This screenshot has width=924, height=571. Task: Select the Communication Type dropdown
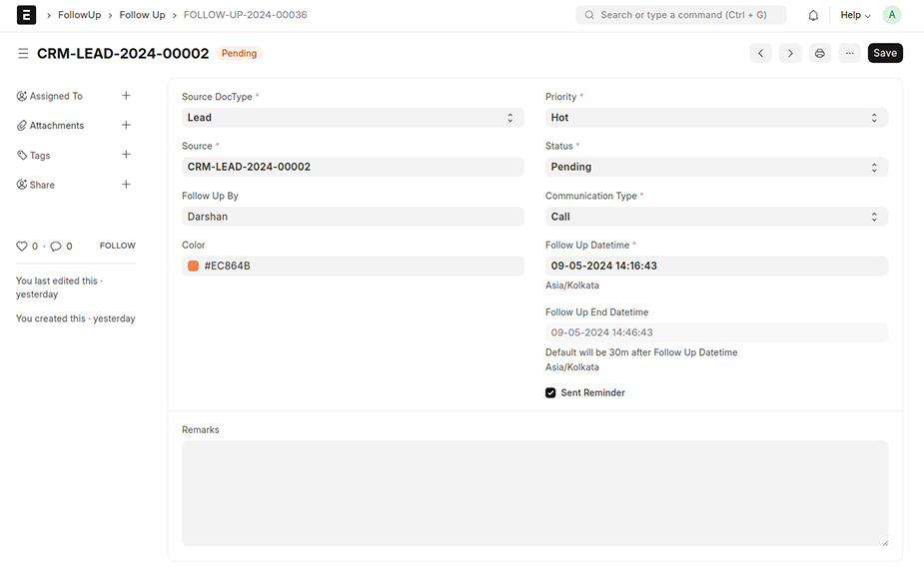coord(715,217)
